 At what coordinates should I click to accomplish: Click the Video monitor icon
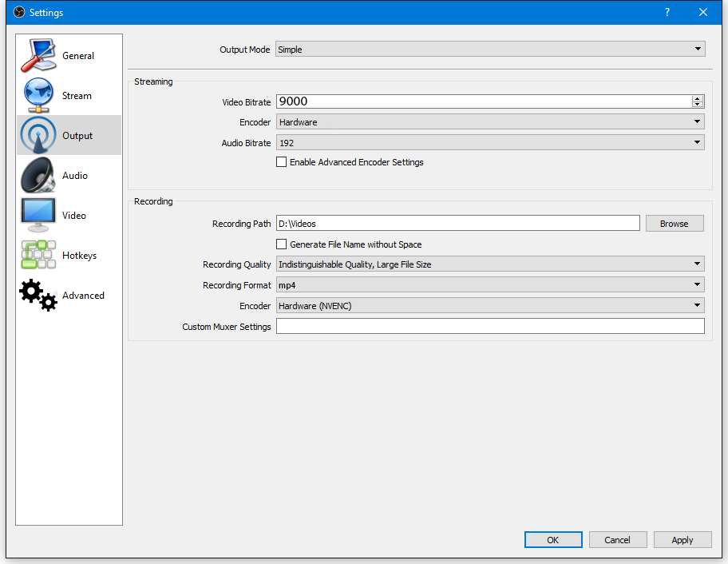point(38,216)
